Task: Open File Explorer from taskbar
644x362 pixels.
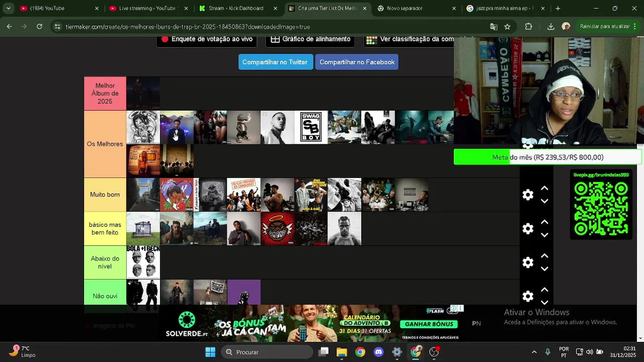Action: coord(342,352)
